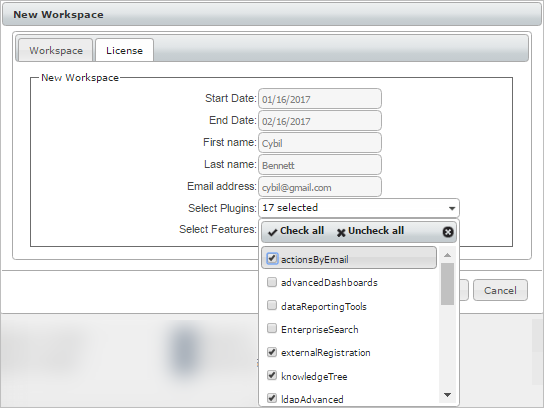
Task: Close the plugin dropdown with the circled X
Action: pyautogui.click(x=448, y=232)
